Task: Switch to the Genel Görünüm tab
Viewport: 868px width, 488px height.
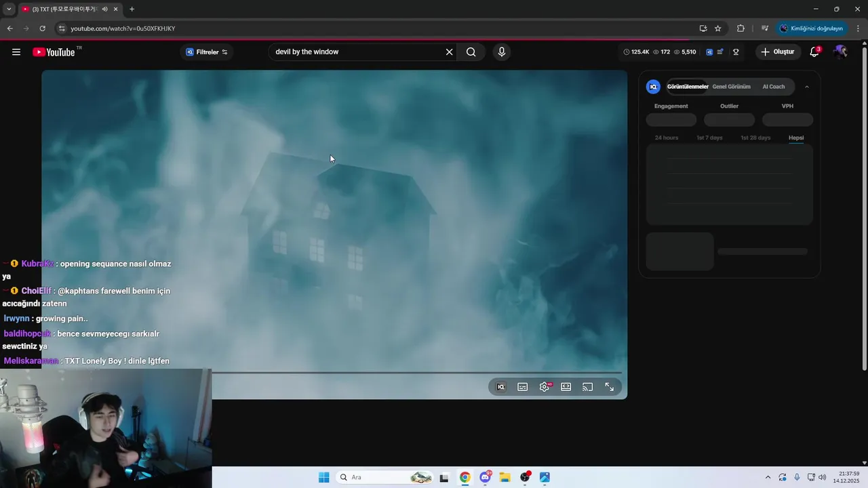Action: (731, 87)
